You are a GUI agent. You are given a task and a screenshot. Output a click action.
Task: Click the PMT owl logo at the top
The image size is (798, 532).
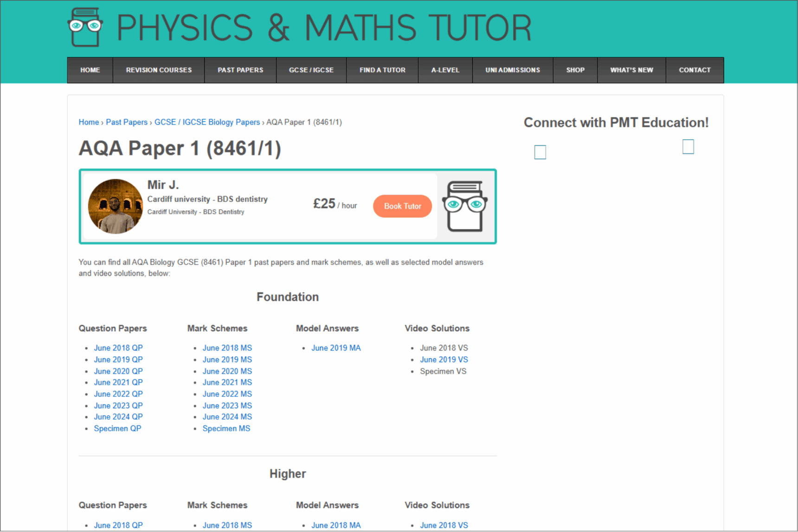point(85,26)
